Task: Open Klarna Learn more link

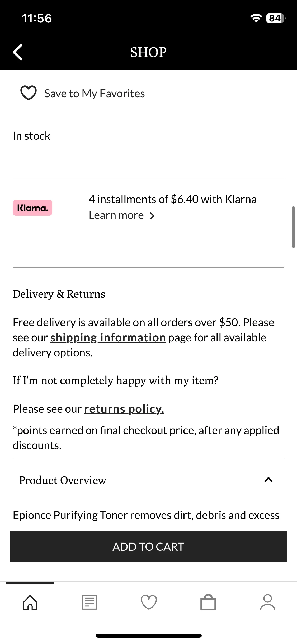Action: [116, 215]
